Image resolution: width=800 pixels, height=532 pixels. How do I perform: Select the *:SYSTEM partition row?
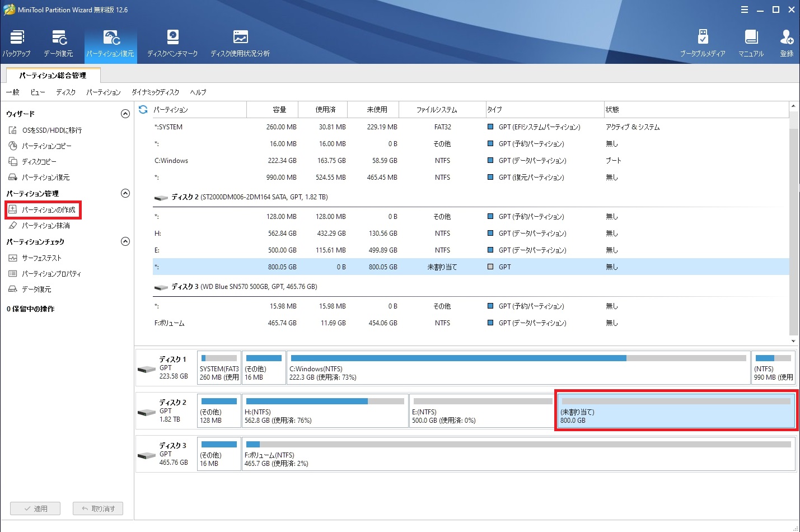[470, 127]
